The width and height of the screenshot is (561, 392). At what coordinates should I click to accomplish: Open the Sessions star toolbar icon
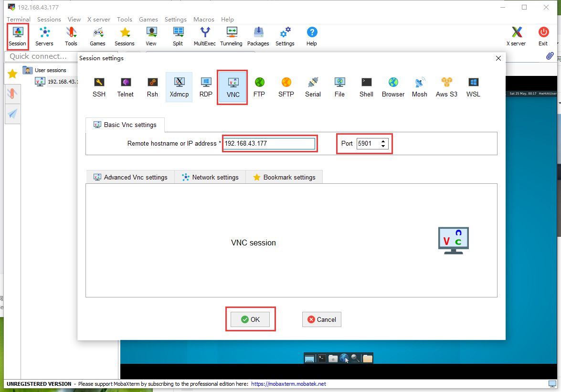click(x=125, y=36)
